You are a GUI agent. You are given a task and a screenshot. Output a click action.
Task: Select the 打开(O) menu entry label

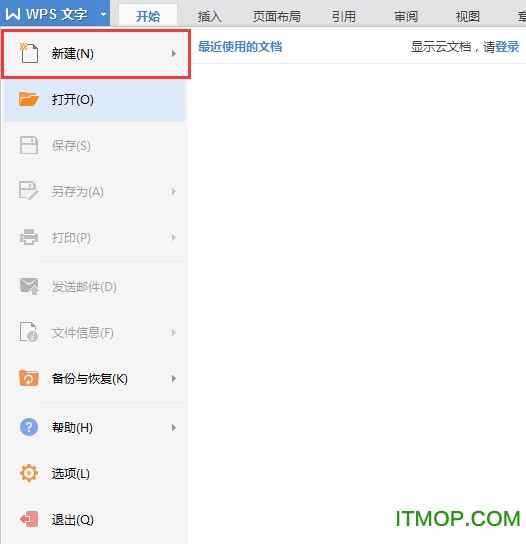73,100
